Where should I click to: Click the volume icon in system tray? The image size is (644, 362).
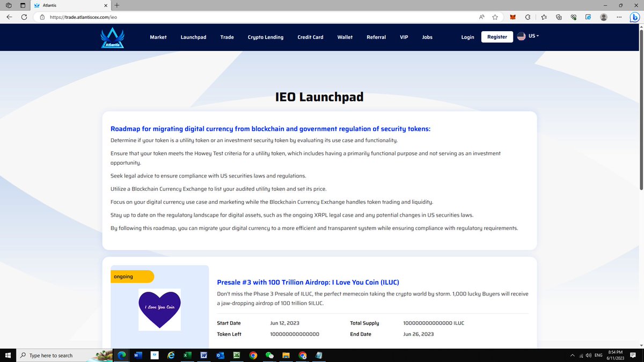coord(589,355)
